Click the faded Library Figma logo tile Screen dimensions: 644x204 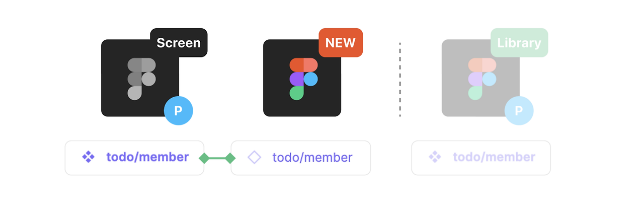(x=481, y=78)
